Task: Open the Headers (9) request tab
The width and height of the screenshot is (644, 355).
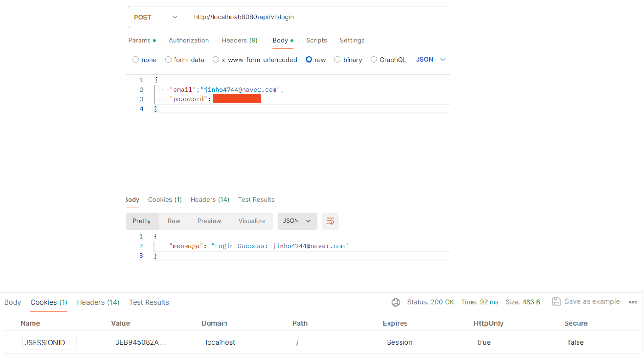Action: 240,40
